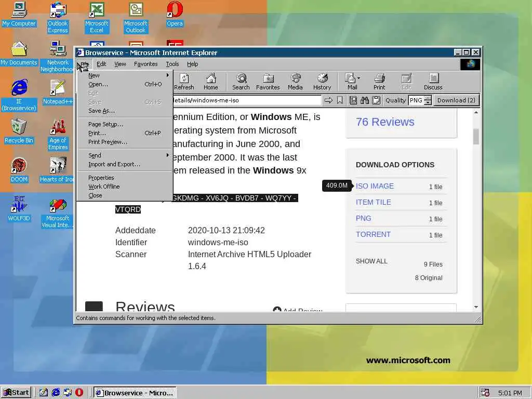This screenshot has width=532, height=399.
Task: Click the Mail button dropdown arrow
Action: 358,78
